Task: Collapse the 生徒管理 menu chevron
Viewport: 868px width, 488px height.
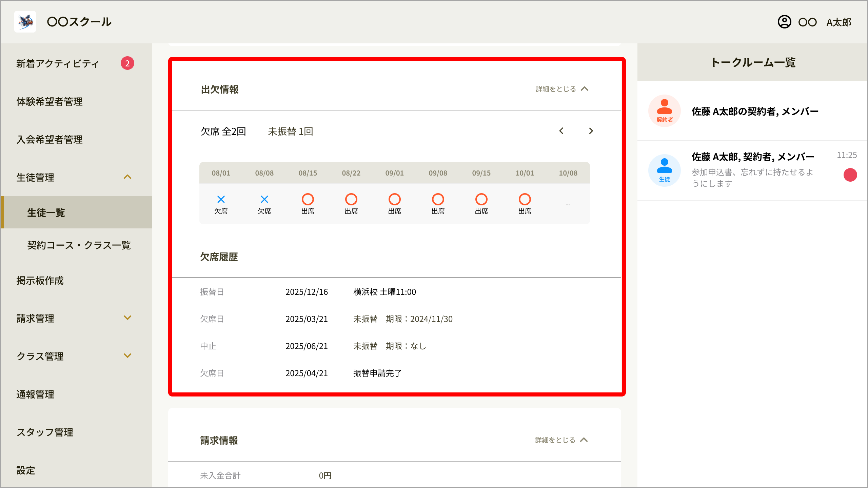Action: pyautogui.click(x=127, y=177)
